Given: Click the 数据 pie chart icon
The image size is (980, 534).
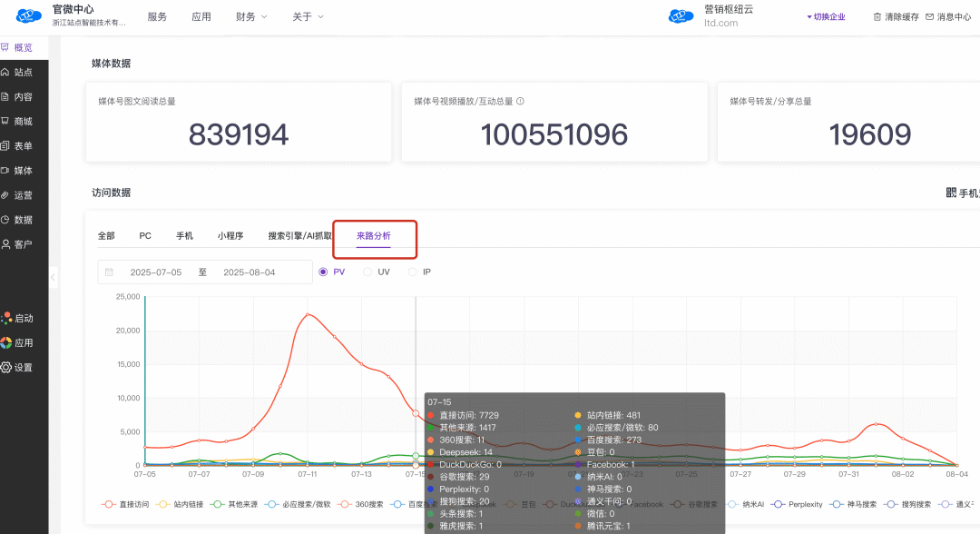Looking at the screenshot, I should [5, 219].
